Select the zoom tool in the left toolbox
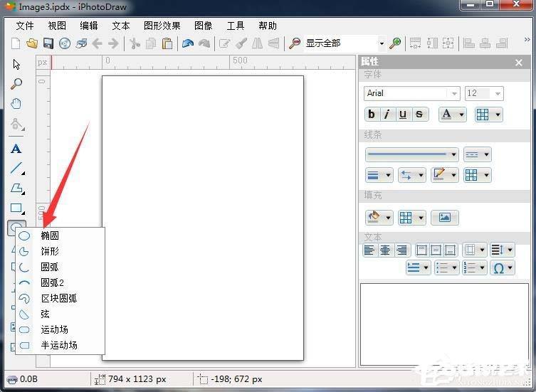Screen dimensions: 536x392 [16, 84]
